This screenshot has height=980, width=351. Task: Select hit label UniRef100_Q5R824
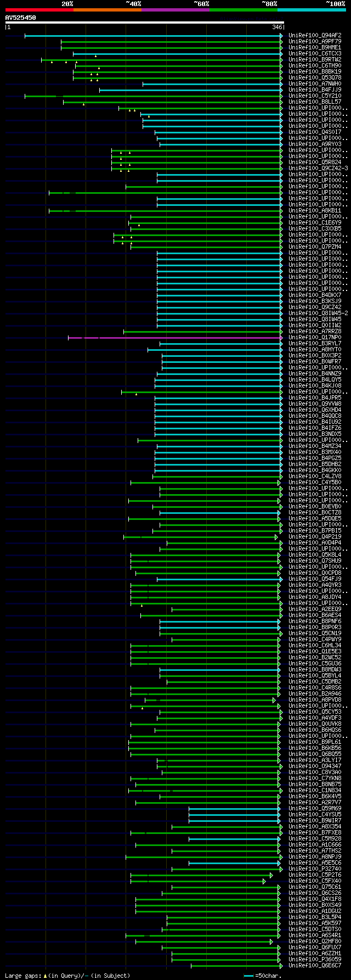coord(315,163)
